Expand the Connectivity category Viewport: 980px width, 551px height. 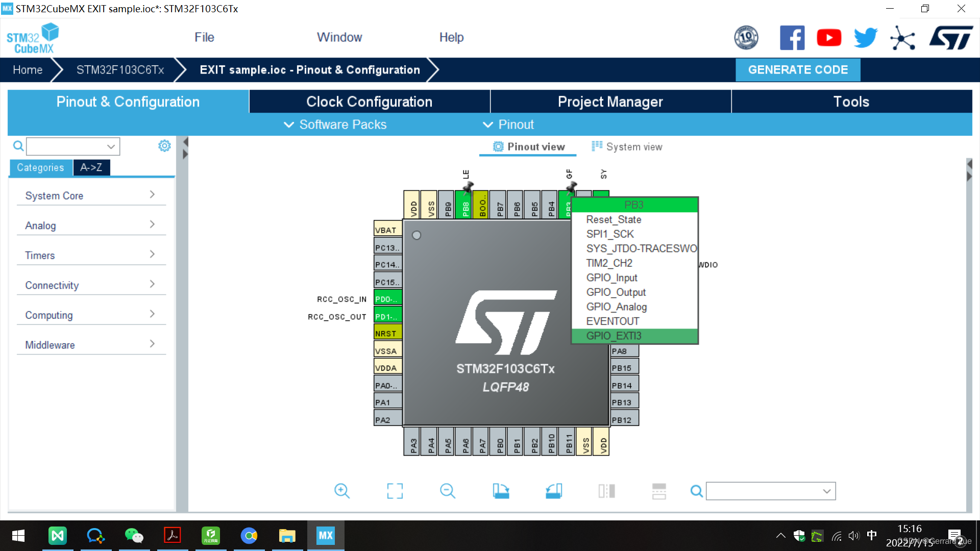pos(90,285)
